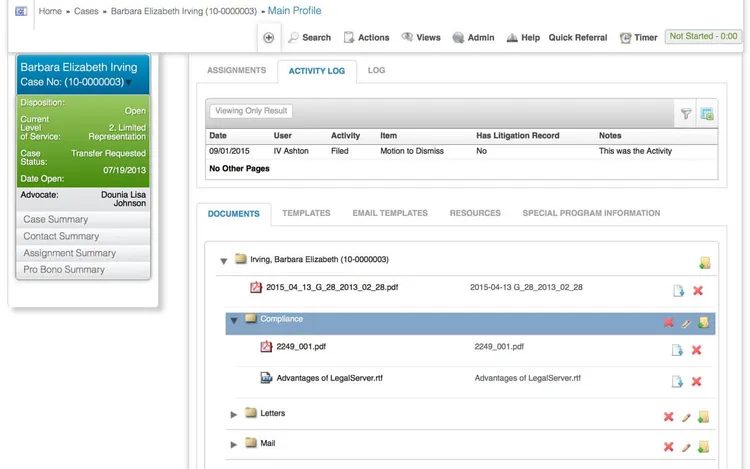Open Case Summary in sidebar
Screen dimensions: 750x469
click(x=83, y=219)
